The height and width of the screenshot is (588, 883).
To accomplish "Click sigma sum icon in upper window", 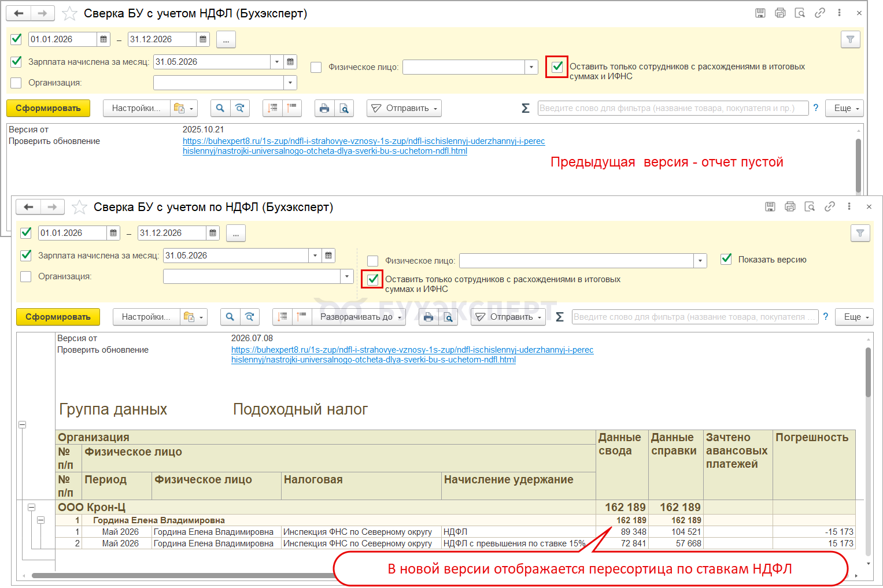I will [x=525, y=108].
